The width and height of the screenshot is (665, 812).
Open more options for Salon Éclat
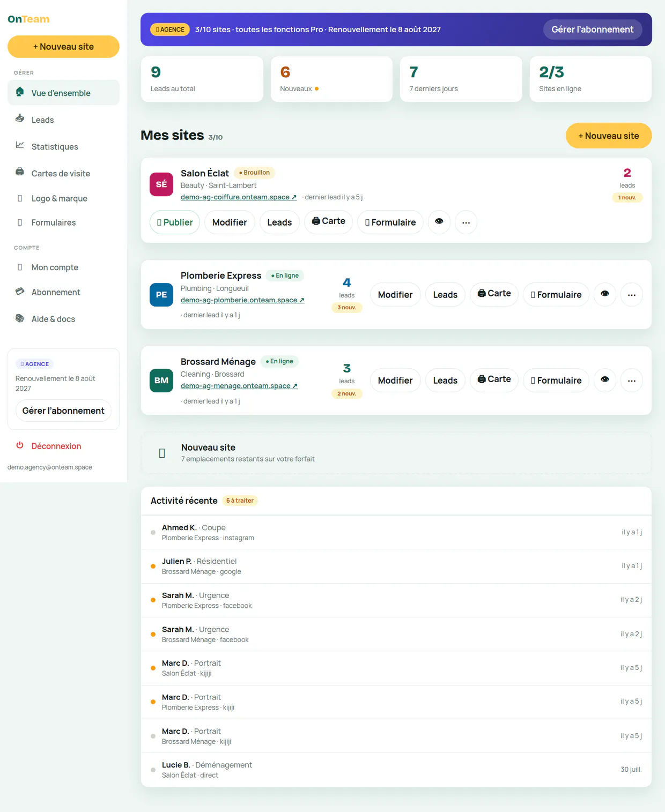click(x=466, y=222)
